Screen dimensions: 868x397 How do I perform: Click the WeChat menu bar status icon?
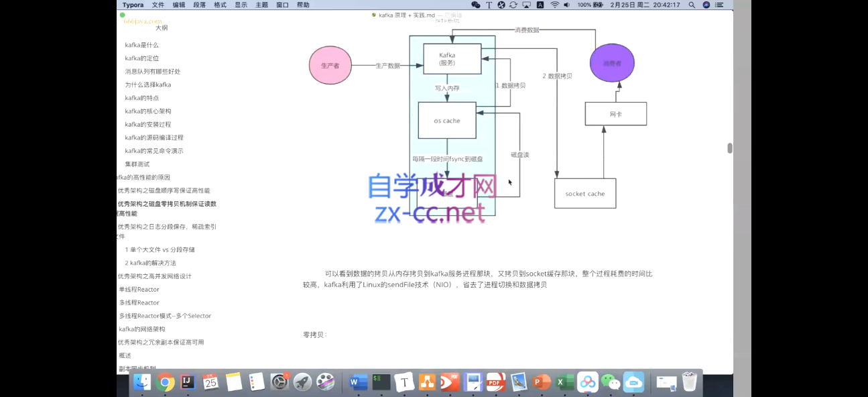click(x=476, y=5)
